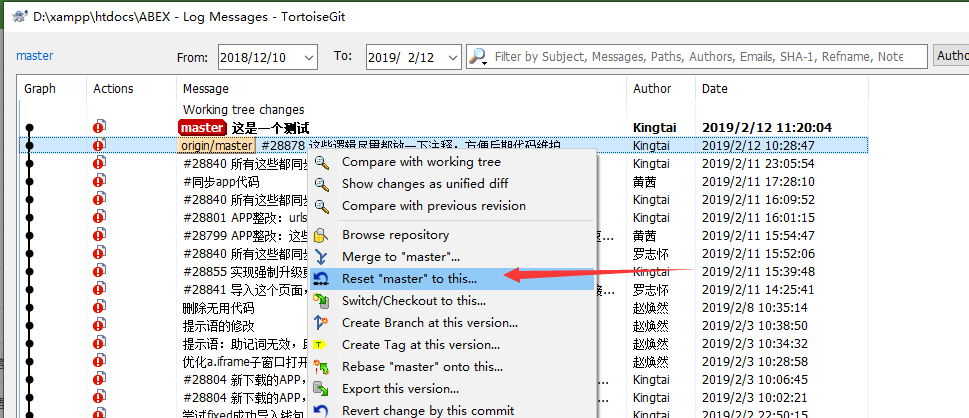Click the red master branch label

click(202, 128)
